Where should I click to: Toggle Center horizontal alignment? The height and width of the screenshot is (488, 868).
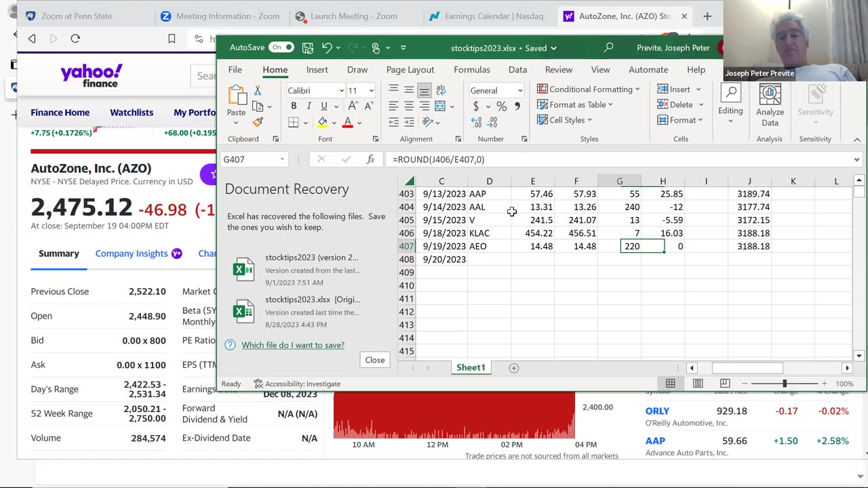coord(409,106)
